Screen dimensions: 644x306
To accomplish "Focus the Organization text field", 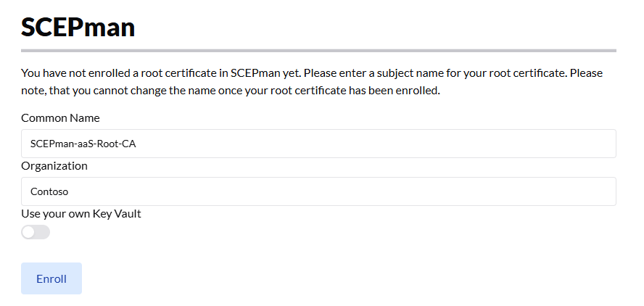I will point(318,191).
